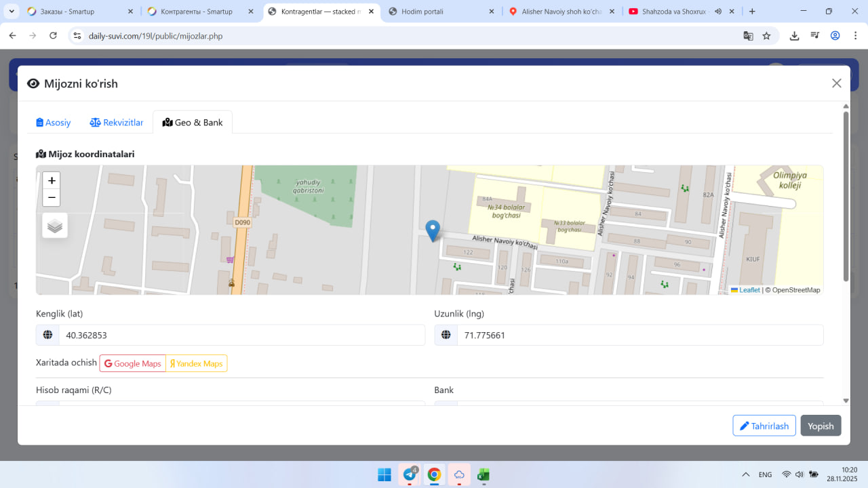Image resolution: width=868 pixels, height=488 pixels.
Task: Open Excel from the taskbar
Action: pyautogui.click(x=484, y=474)
